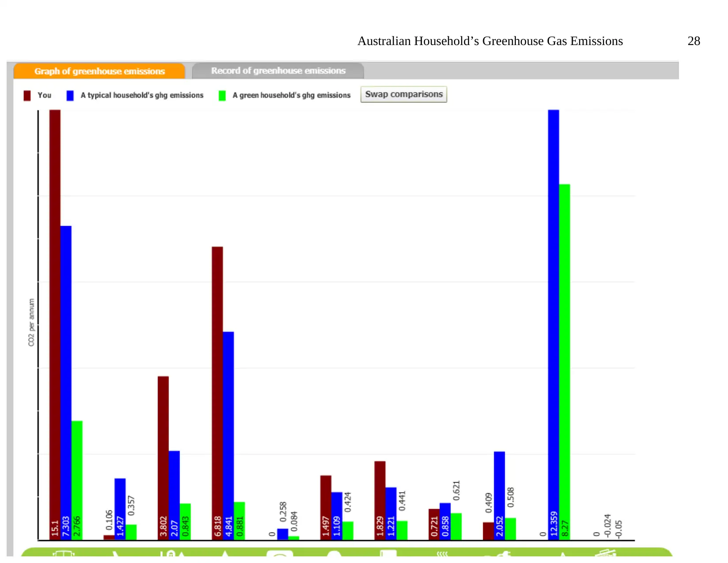The height and width of the screenshot is (563, 728).
Task: Click the 0.858 value label
Action: coord(445,526)
